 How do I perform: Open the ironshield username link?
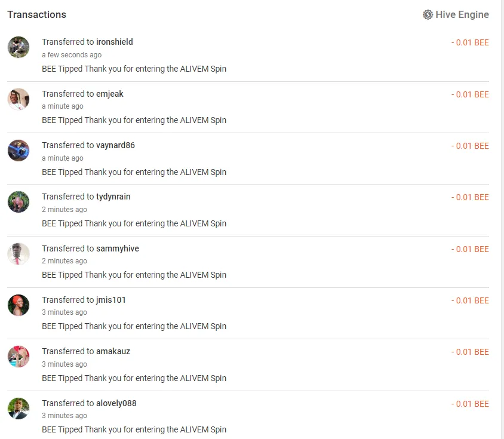coord(115,42)
